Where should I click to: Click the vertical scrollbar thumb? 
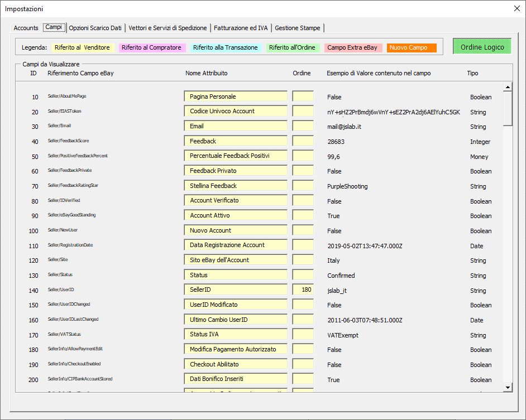point(508,109)
